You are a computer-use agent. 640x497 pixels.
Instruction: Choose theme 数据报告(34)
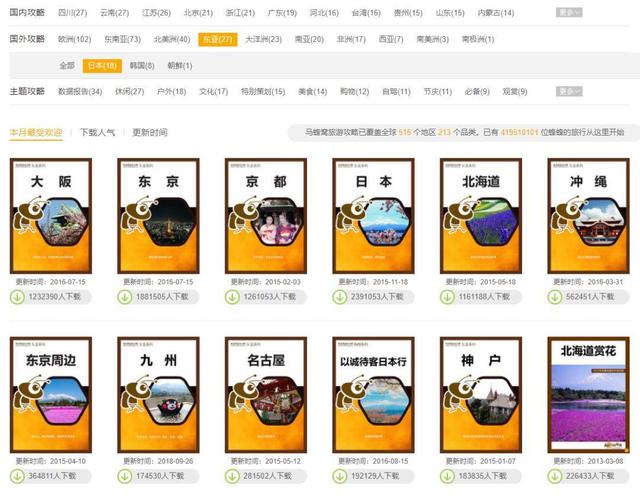click(80, 91)
